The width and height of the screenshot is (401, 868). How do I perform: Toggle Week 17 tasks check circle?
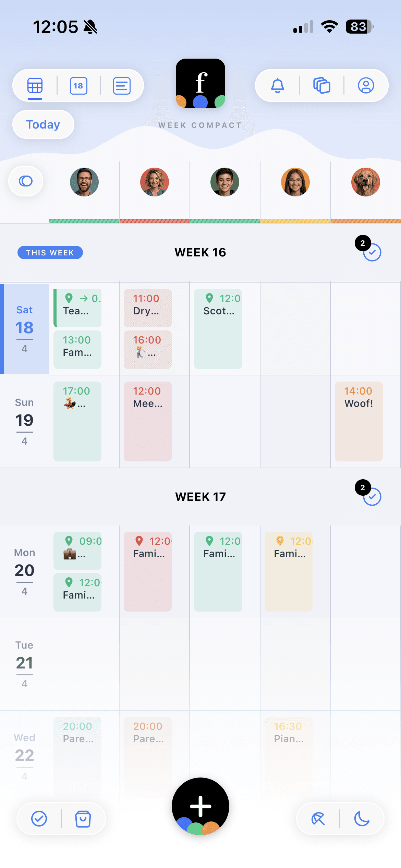pos(372,497)
